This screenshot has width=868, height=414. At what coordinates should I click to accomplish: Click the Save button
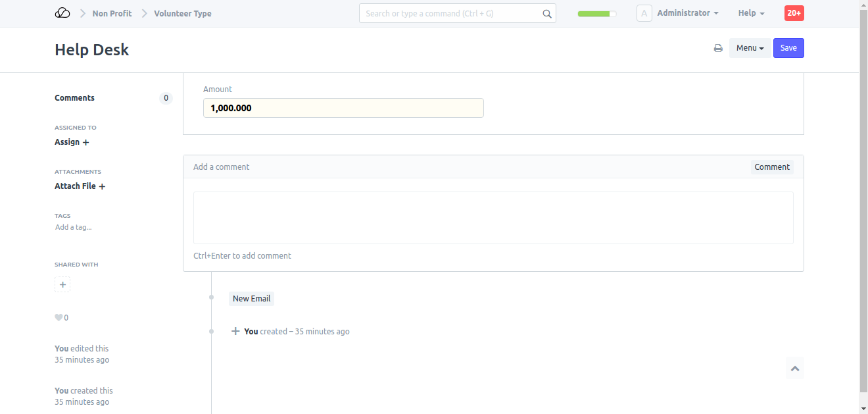(x=788, y=48)
